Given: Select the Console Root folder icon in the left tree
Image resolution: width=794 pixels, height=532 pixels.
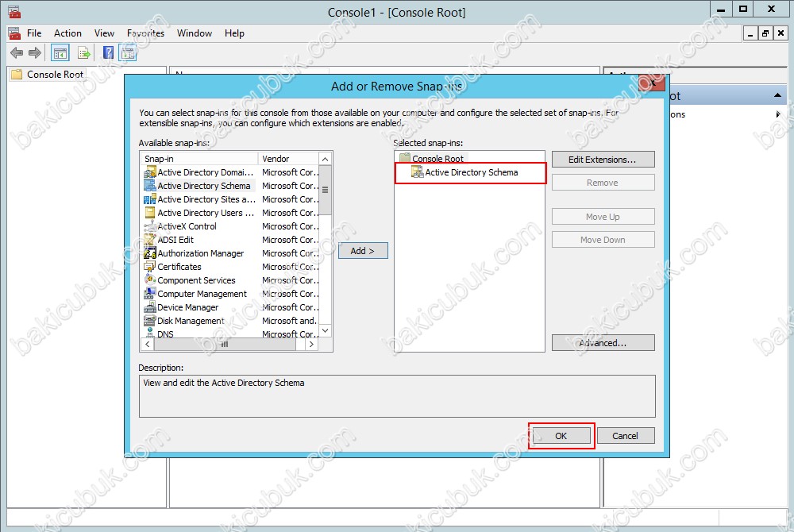Looking at the screenshot, I should click(x=17, y=75).
